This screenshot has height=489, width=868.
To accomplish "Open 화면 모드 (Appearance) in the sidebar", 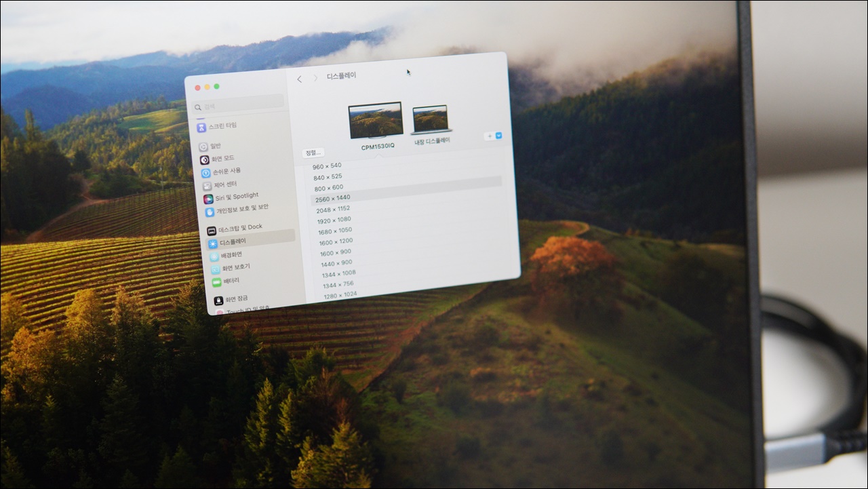I will click(204, 160).
